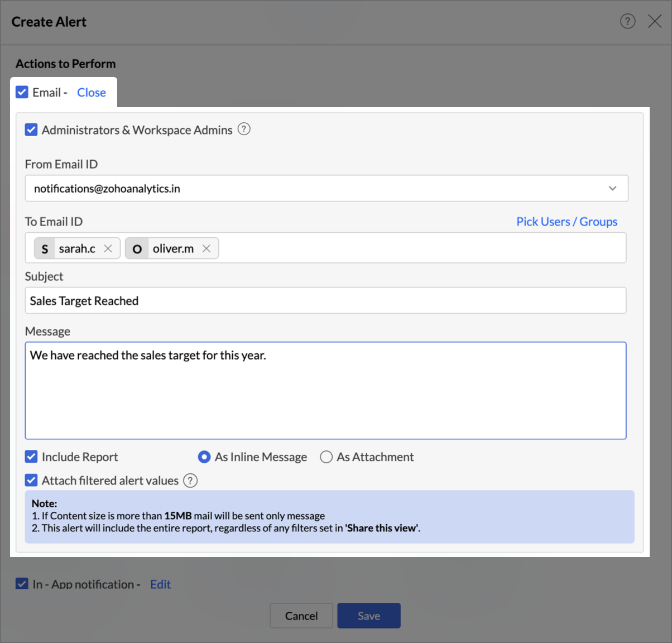Save the alert
Screen dimensions: 672x643
tap(369, 616)
